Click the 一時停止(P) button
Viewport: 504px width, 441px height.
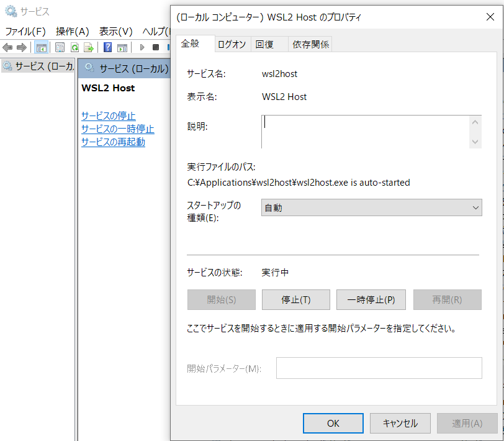371,300
